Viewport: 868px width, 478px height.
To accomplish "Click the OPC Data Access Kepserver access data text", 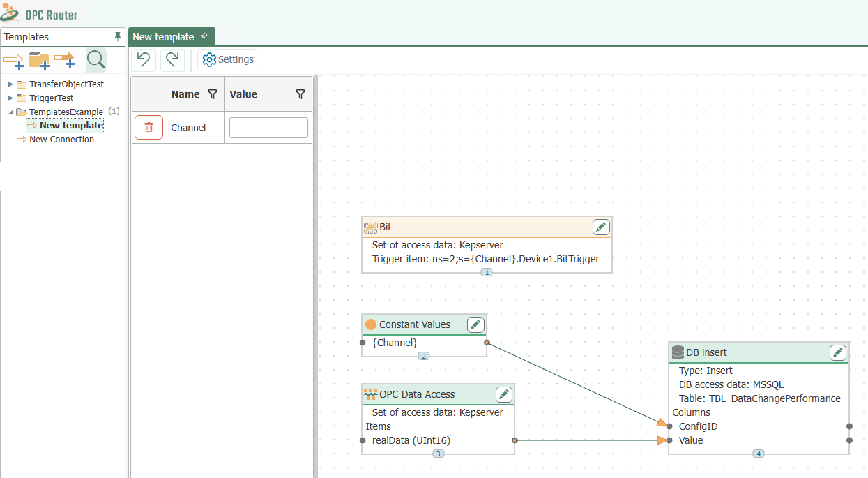I will 438,412.
